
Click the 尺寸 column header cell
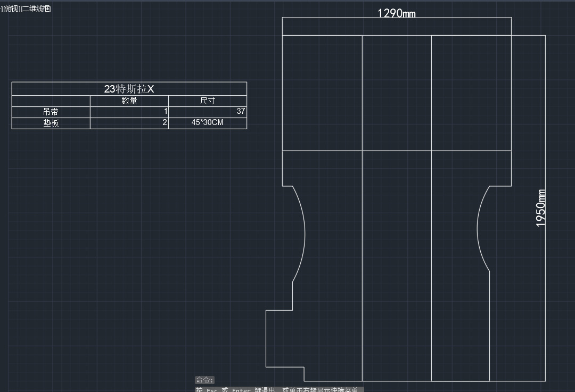[x=207, y=101]
